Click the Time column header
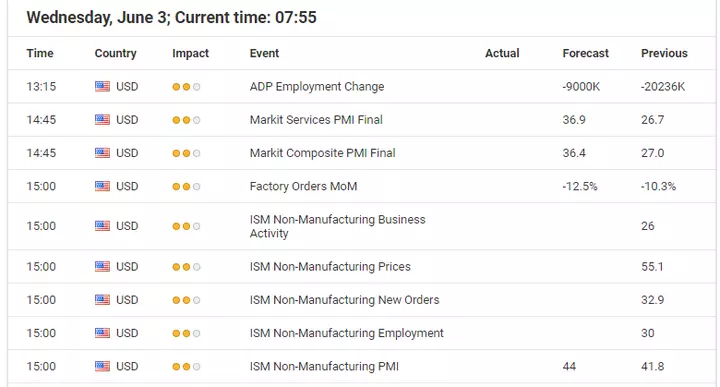 click(40, 53)
